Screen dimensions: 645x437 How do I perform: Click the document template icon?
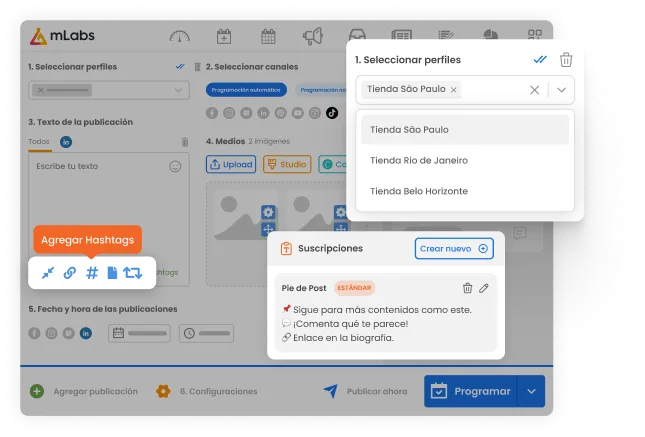[112, 272]
